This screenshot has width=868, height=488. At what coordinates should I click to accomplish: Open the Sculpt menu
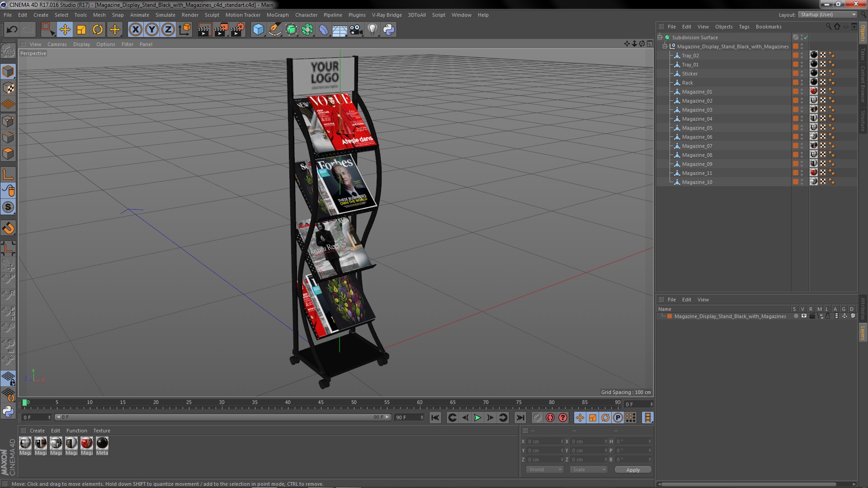click(212, 15)
